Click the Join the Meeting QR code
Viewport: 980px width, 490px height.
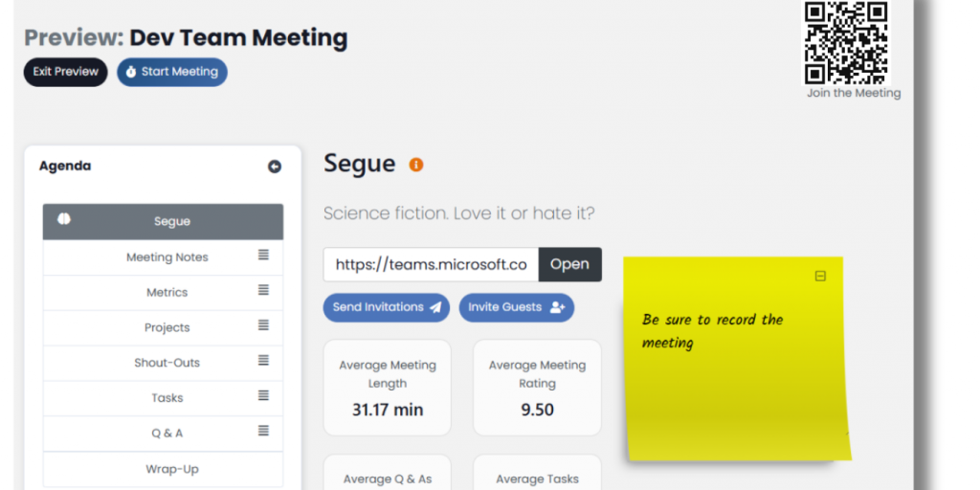845,42
